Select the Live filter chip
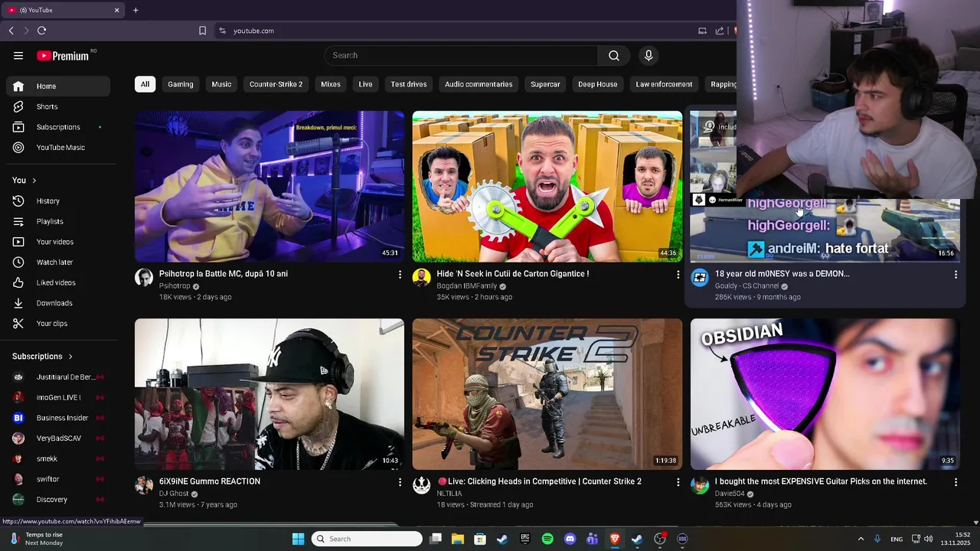This screenshot has height=551, width=980. pos(365,84)
